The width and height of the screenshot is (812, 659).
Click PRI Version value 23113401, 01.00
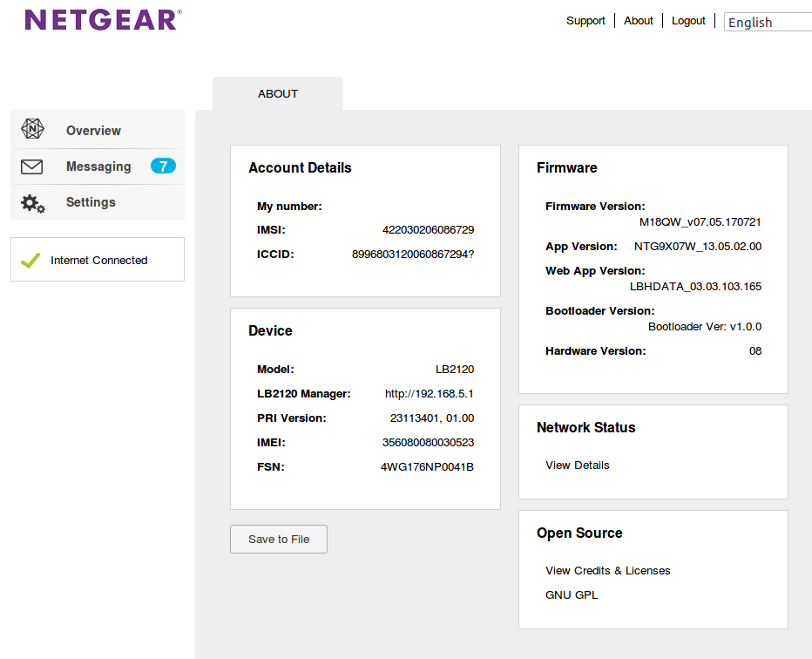coord(432,418)
